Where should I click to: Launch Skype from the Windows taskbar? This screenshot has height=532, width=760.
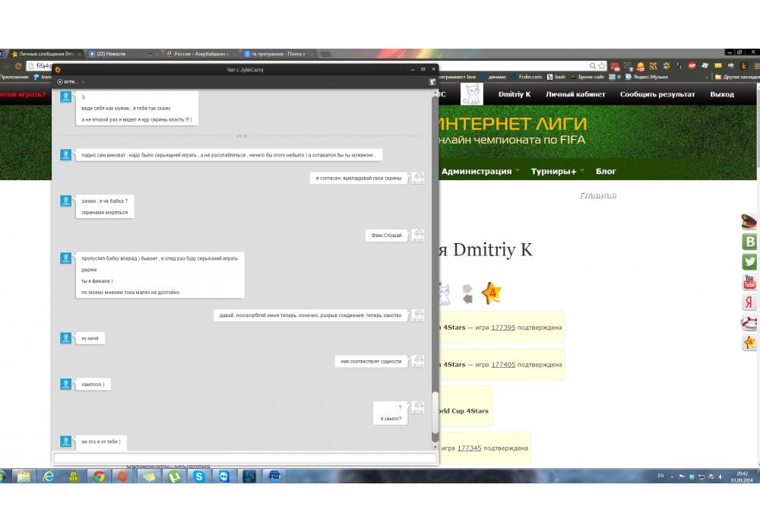(198, 477)
